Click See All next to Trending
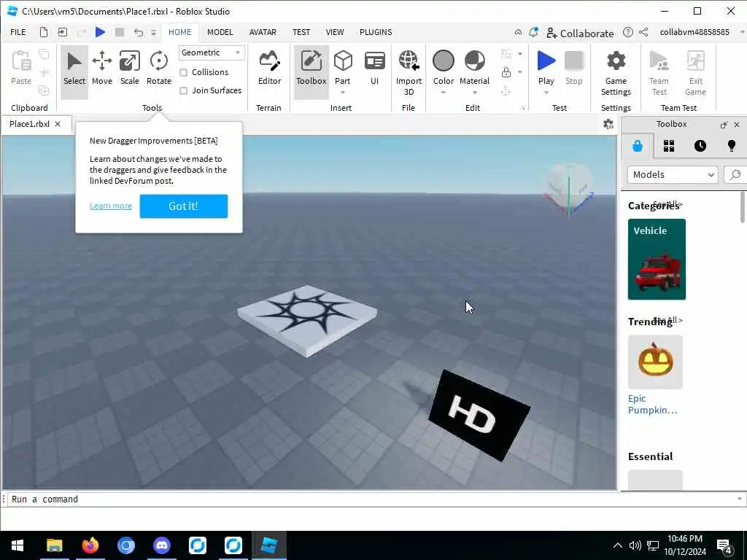Viewport: 747px width, 560px height. click(667, 320)
